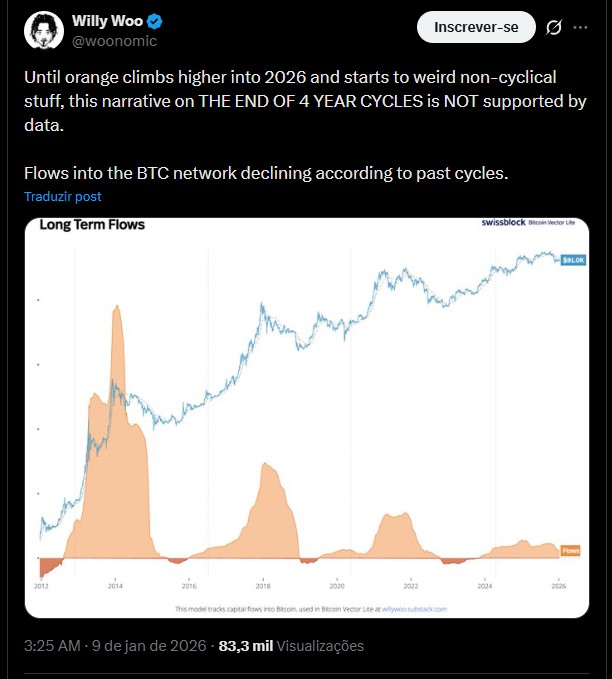612x679 pixels.
Task: Click the blue verified badge
Action: [156, 22]
